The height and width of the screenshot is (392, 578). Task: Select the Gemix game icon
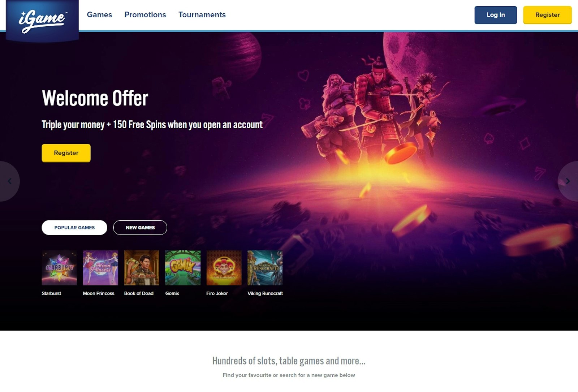click(183, 268)
